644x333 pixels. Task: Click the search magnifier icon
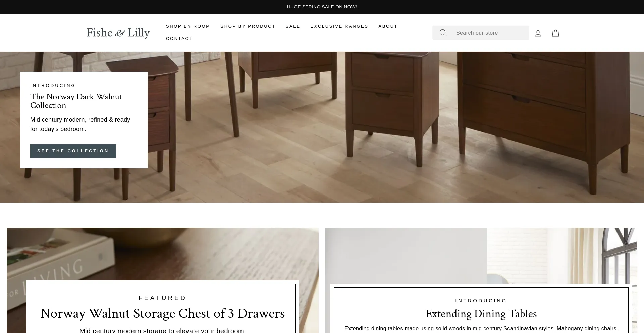point(443,33)
